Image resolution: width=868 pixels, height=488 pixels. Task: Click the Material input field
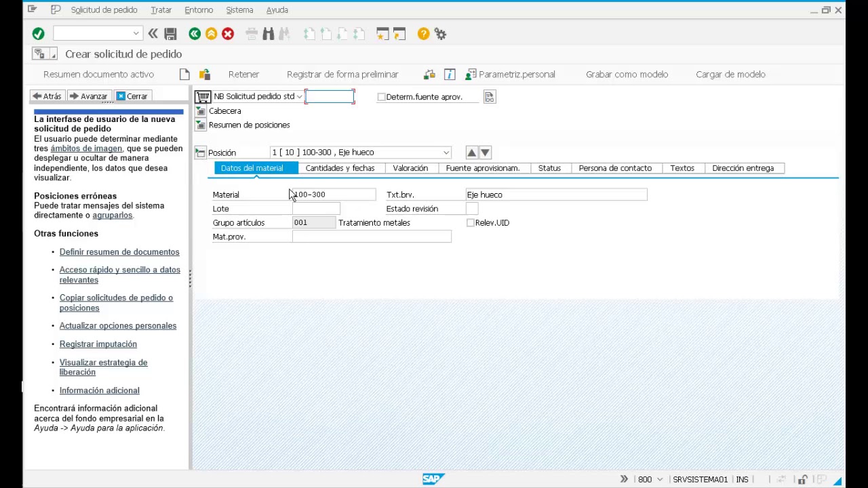pos(334,195)
